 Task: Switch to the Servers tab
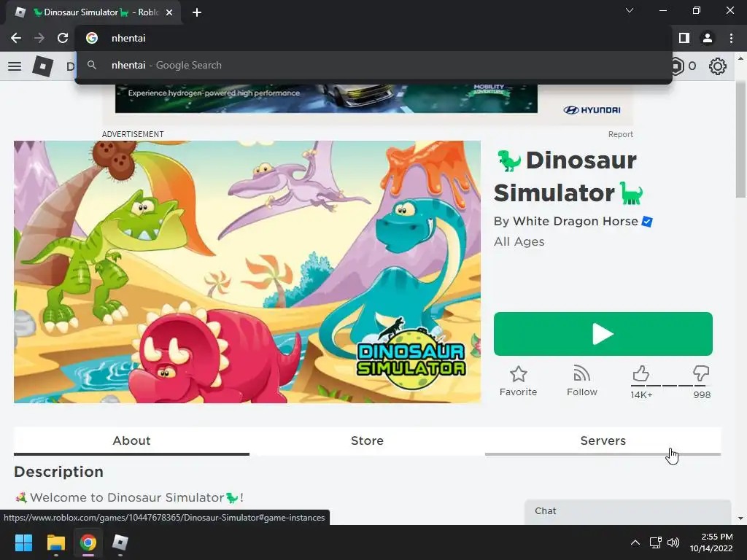click(x=603, y=441)
